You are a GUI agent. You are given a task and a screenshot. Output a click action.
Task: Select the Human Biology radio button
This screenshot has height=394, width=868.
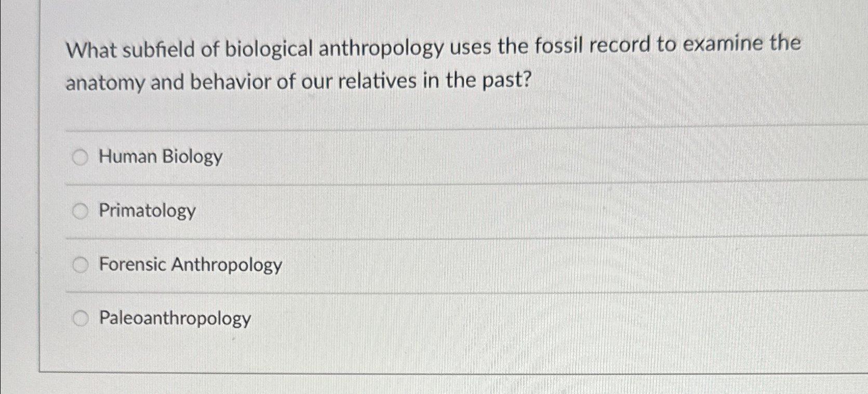(81, 157)
